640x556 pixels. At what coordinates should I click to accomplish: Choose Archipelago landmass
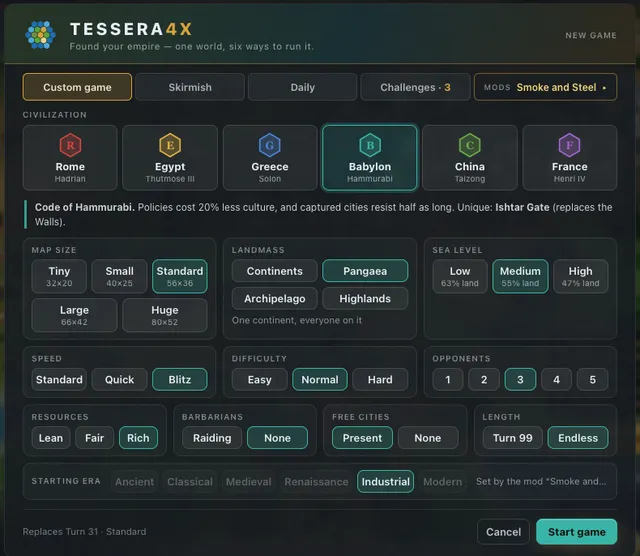coord(275,298)
